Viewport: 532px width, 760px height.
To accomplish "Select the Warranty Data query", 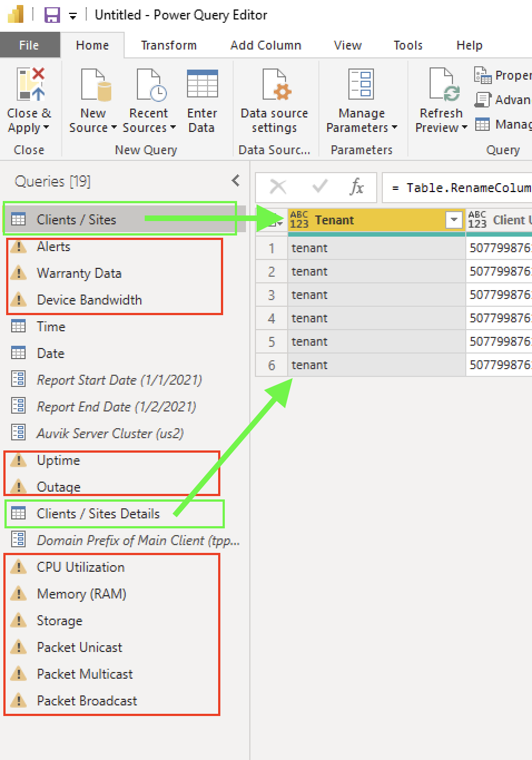I will (x=80, y=273).
